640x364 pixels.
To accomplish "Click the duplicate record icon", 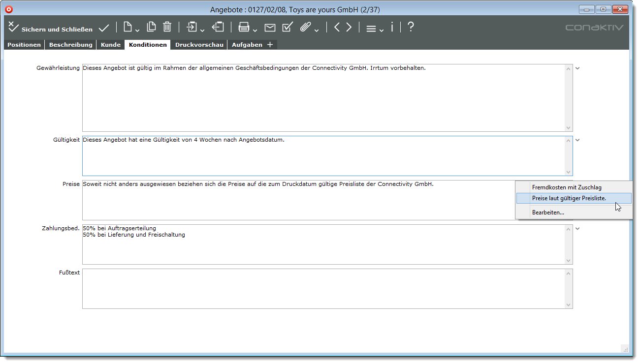I will point(152,28).
